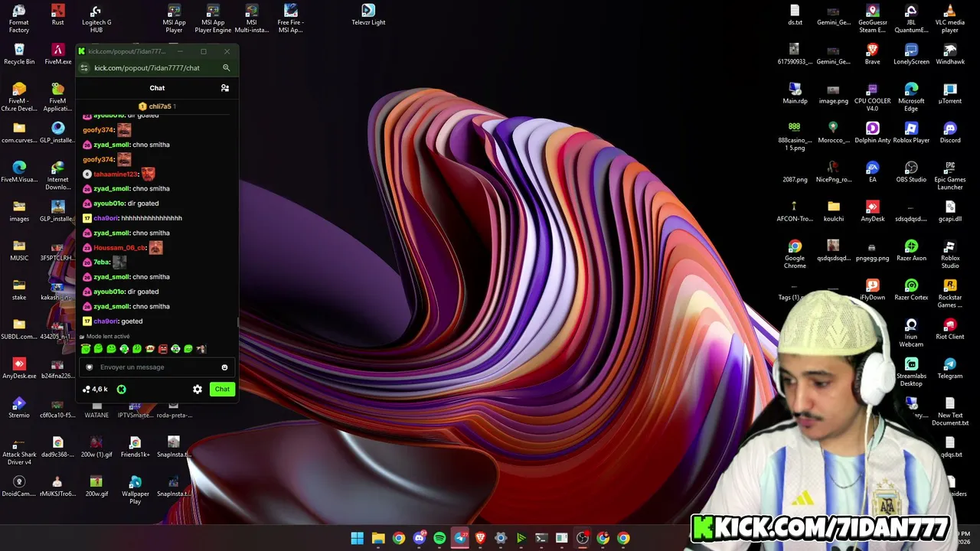Screen dimensions: 980x551
Task: Click the 'Mode lent activé' notice
Action: [105, 337]
